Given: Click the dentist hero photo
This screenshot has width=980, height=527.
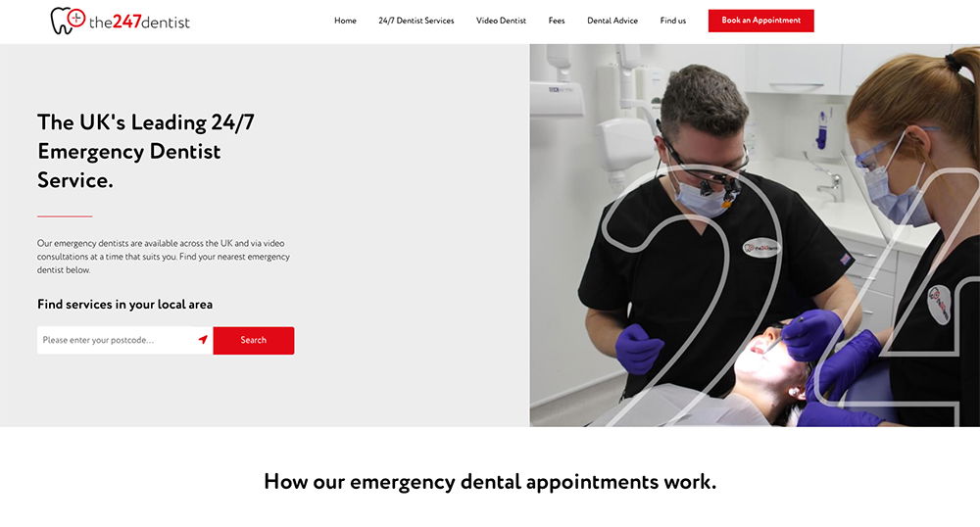Looking at the screenshot, I should (755, 235).
